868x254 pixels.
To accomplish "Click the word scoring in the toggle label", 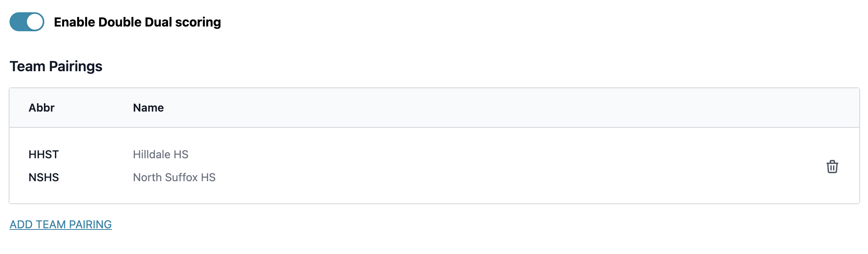I will pyautogui.click(x=198, y=23).
